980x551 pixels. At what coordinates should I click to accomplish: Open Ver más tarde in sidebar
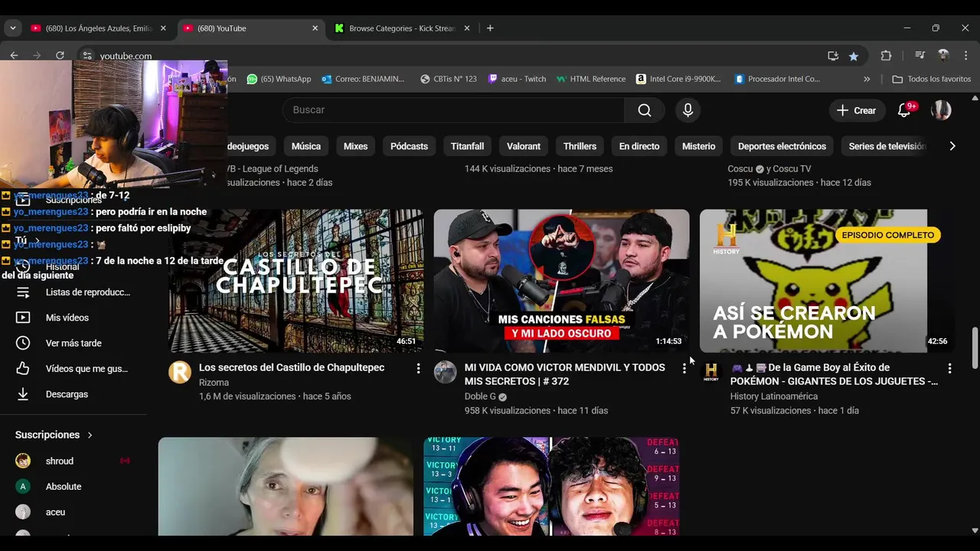[x=73, y=344]
